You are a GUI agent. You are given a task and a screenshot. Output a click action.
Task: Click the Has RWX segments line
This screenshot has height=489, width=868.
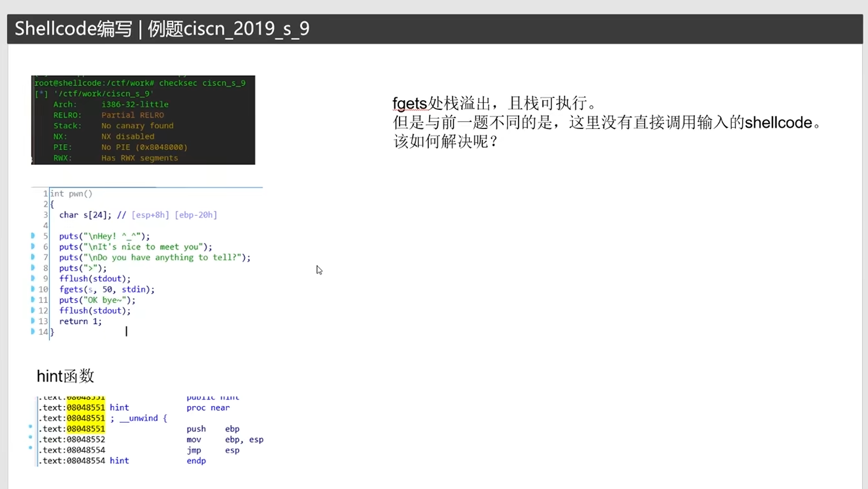coord(139,158)
